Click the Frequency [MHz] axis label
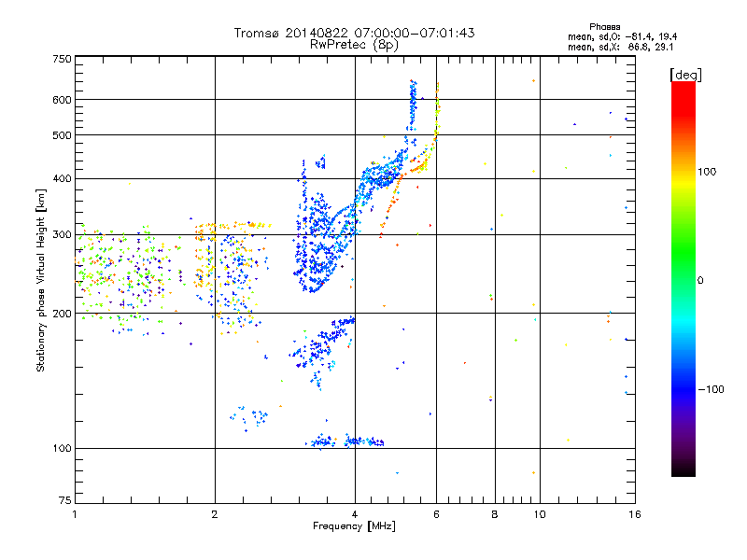747x560 pixels. (x=354, y=528)
